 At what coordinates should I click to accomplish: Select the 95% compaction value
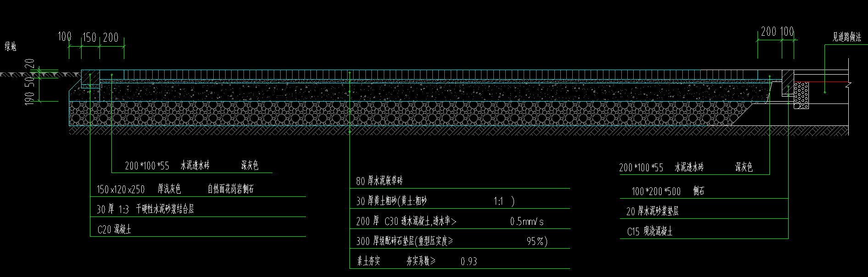coord(537,241)
